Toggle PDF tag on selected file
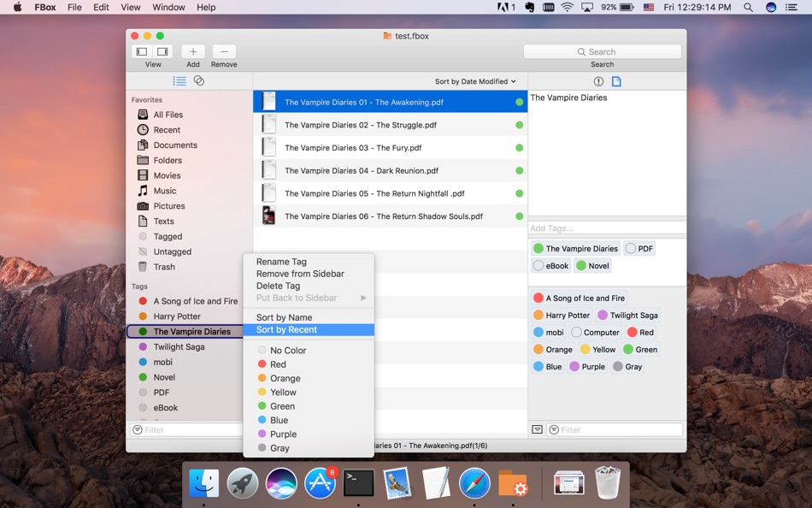812x508 pixels. [x=639, y=249]
